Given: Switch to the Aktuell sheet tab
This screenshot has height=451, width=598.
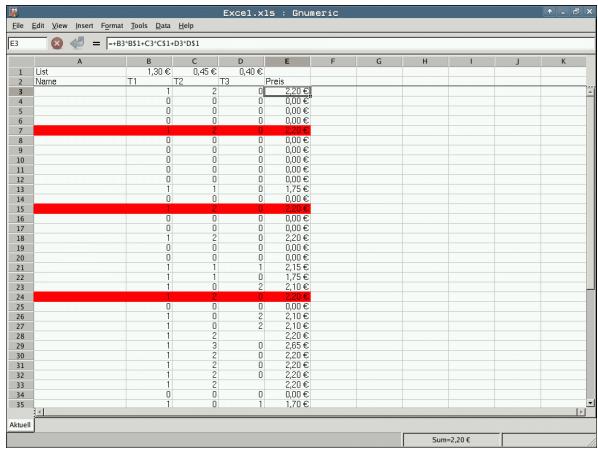Looking at the screenshot, I should 20,425.
